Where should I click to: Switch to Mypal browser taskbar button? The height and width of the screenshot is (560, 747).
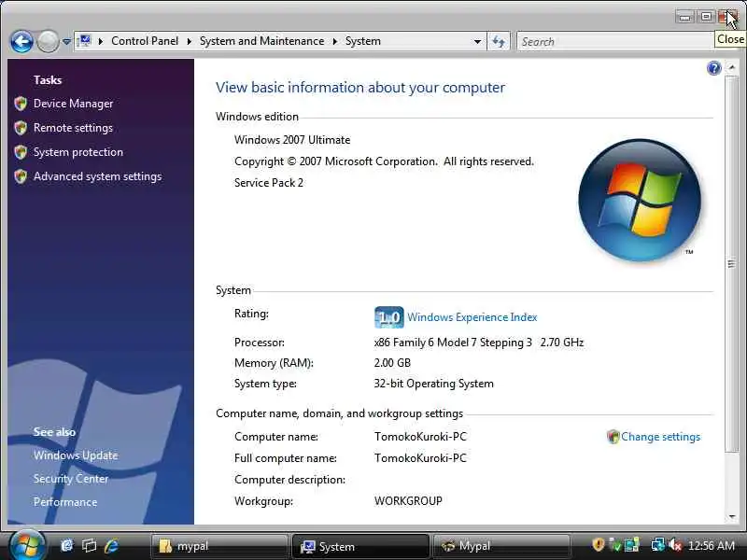tap(501, 546)
